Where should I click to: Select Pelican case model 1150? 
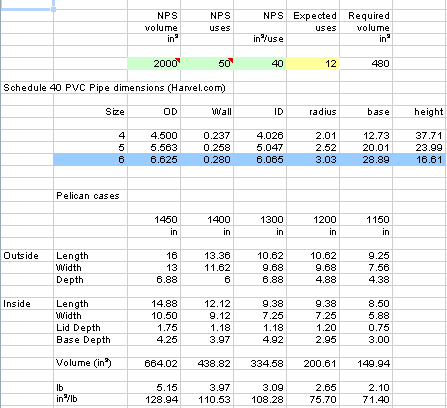click(378, 220)
